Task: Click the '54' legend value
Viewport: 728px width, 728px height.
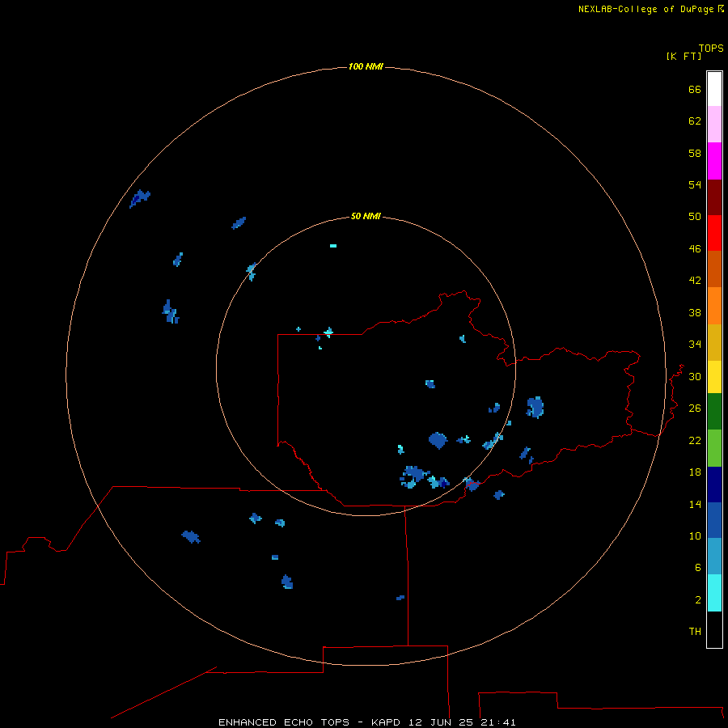Action: pyautogui.click(x=695, y=184)
